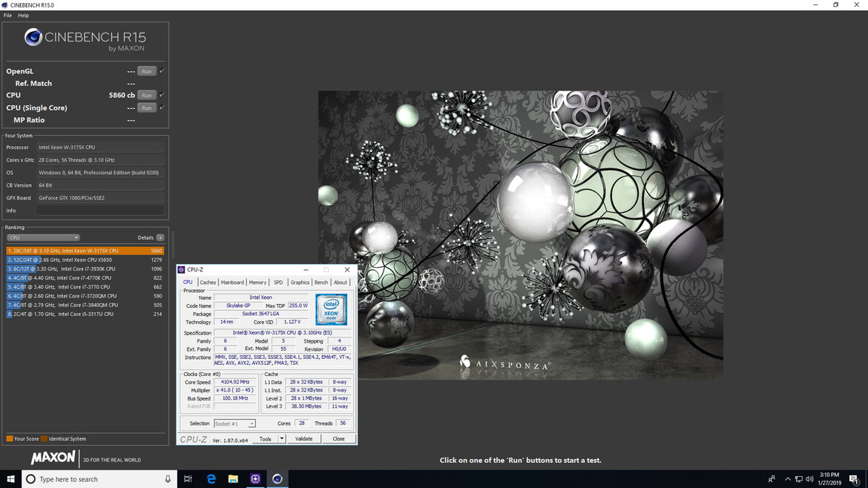Toggle the OpenGL test checkmark

162,70
